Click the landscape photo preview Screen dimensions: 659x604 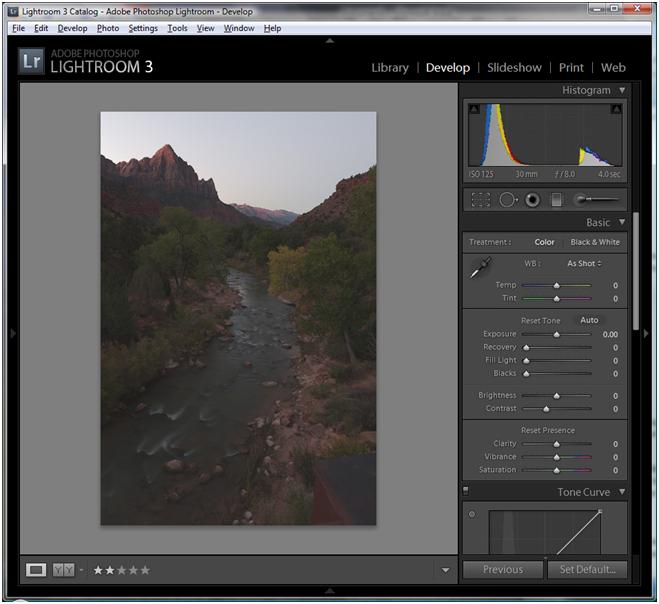pos(238,318)
